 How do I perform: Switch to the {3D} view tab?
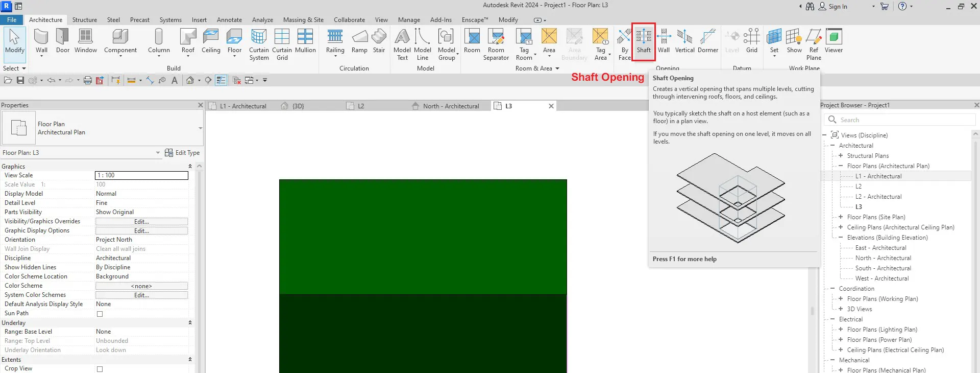298,106
